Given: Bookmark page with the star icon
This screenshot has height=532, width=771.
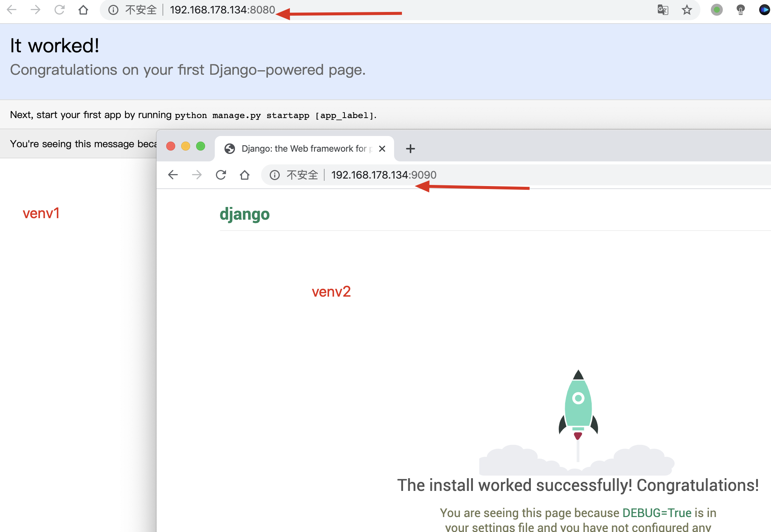Looking at the screenshot, I should 687,10.
